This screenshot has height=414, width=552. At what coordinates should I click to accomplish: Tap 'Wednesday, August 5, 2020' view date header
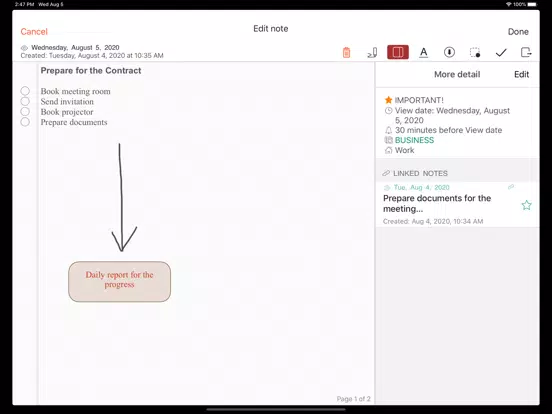[75, 48]
